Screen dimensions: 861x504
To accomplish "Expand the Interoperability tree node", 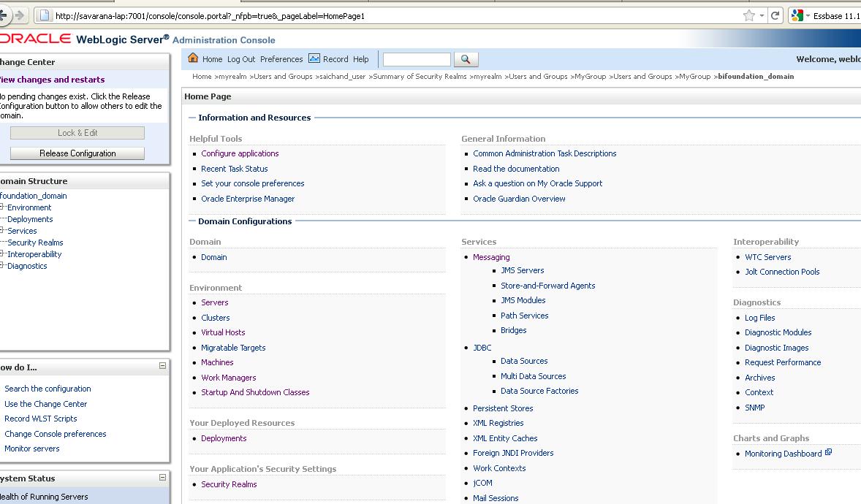I will click(x=2, y=253).
